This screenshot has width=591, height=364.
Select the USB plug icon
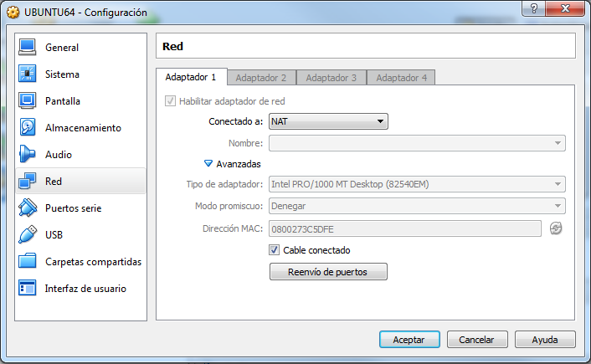tap(27, 235)
